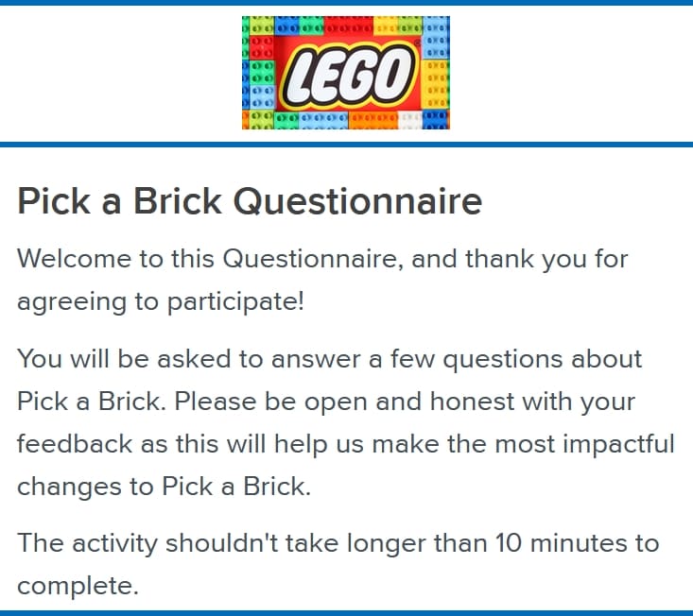This screenshot has height=616, width=693.
Task: Click the 'Pick a Brick Questionnaire' heading
Action: tap(250, 201)
